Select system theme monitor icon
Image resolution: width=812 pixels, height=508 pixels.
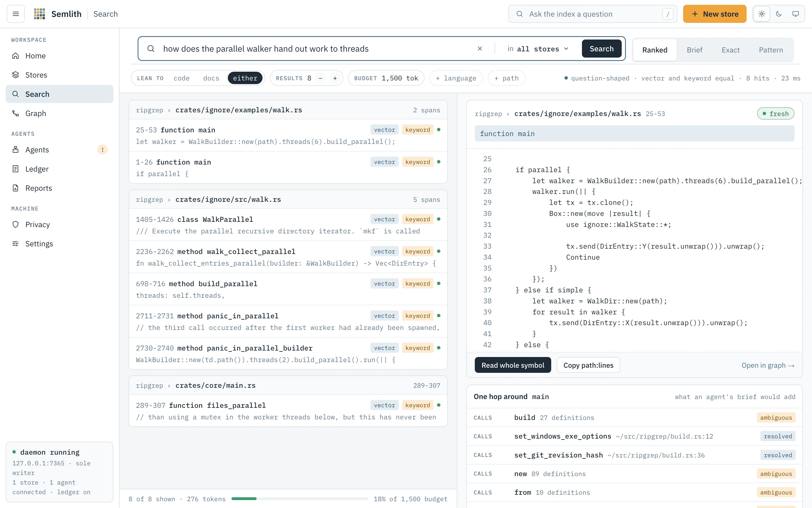795,14
